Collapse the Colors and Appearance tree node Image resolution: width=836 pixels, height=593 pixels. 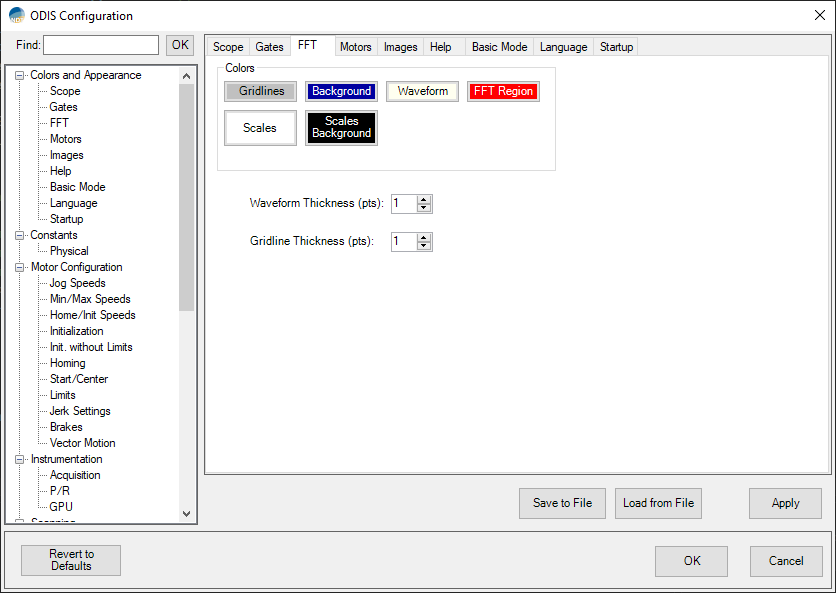[20, 75]
